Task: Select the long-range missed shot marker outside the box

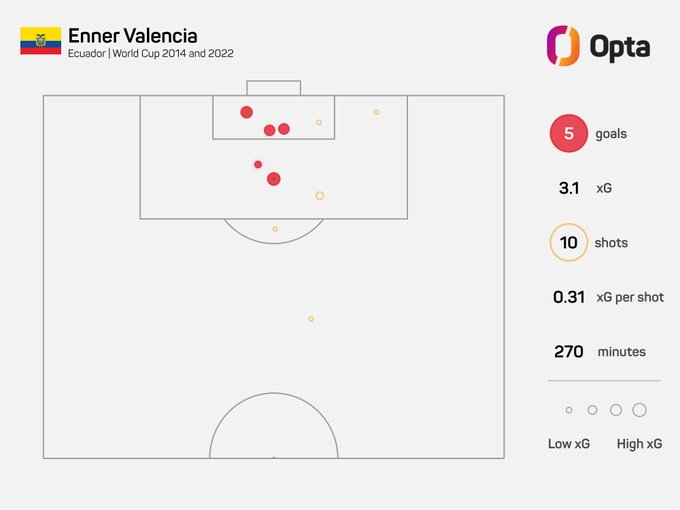Action: (311, 319)
